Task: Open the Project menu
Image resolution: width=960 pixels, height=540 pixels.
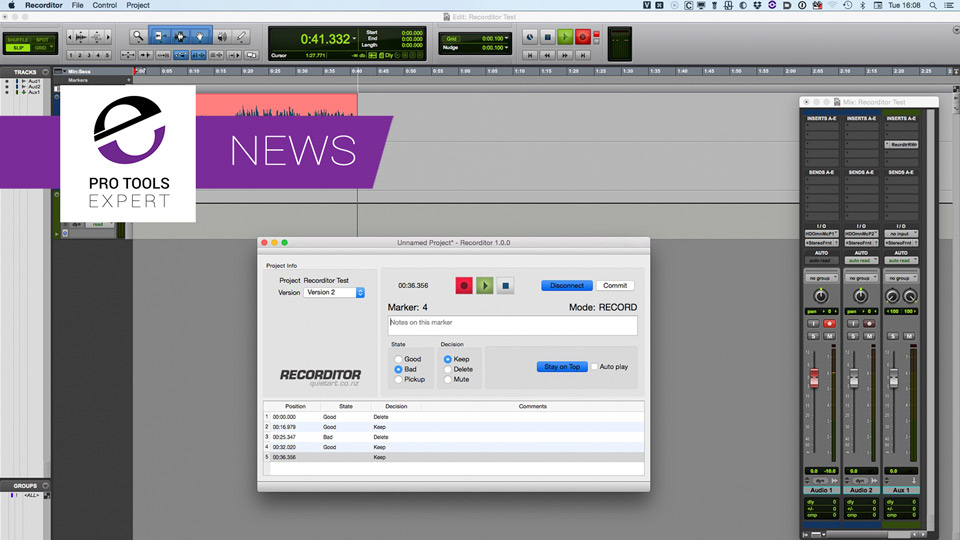Action: tap(138, 5)
